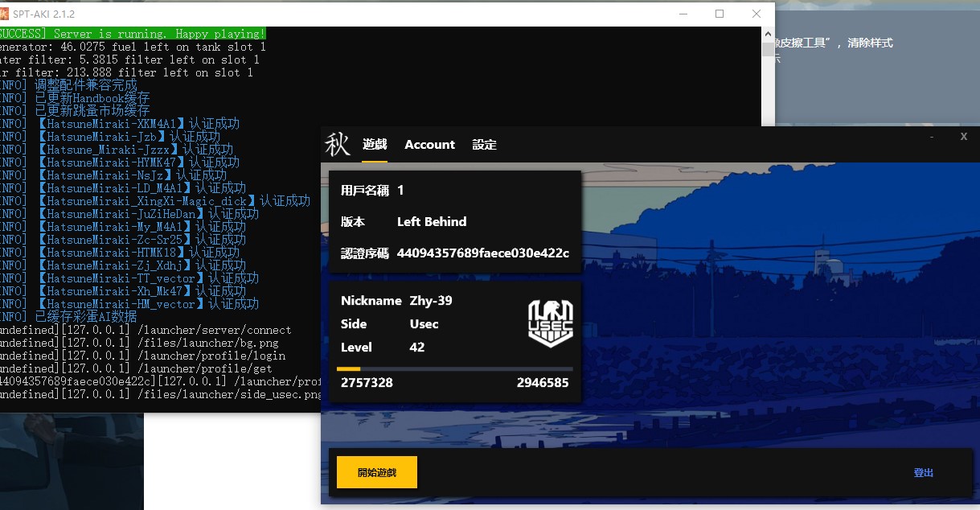Click the HatsuneMiraki-HYMK47 console line
Image resolution: width=980 pixels, height=510 pixels.
(x=120, y=162)
